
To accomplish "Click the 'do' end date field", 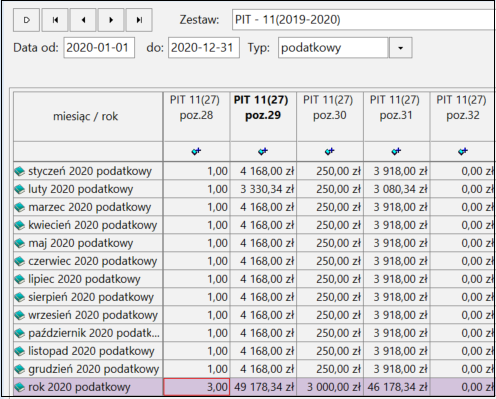I will click(x=204, y=48).
